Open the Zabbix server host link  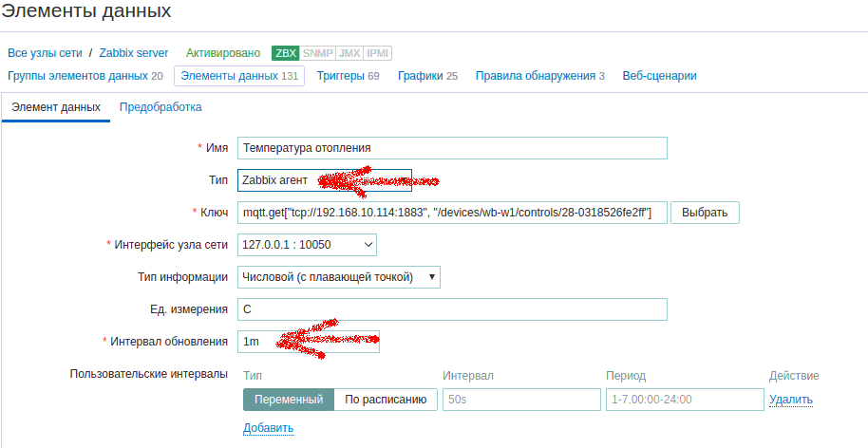pos(133,53)
